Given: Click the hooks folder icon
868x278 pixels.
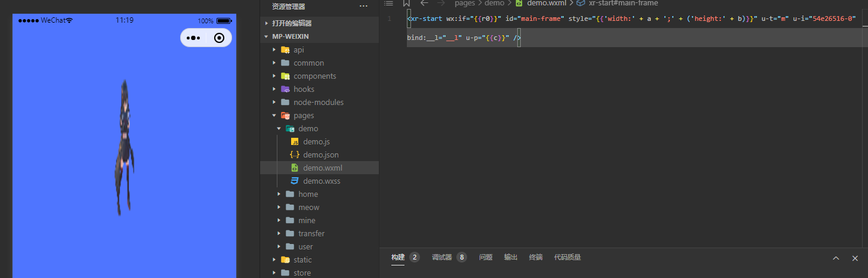Looking at the screenshot, I should [285, 89].
